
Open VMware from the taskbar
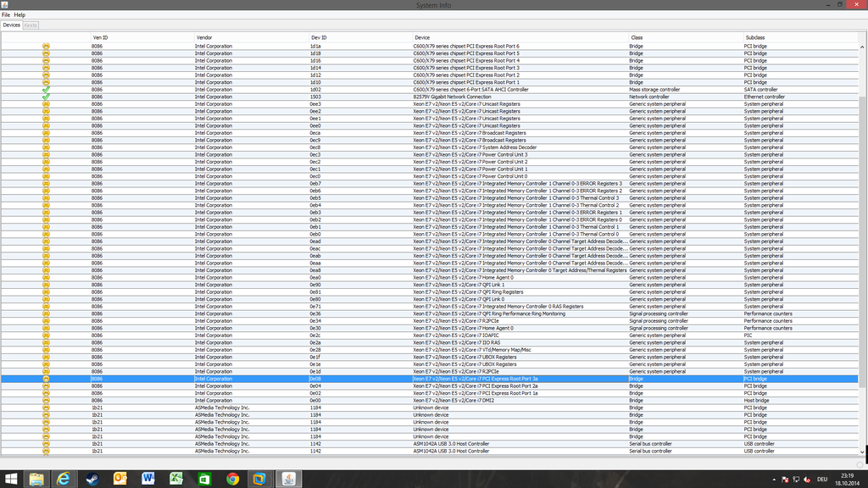coord(259,479)
